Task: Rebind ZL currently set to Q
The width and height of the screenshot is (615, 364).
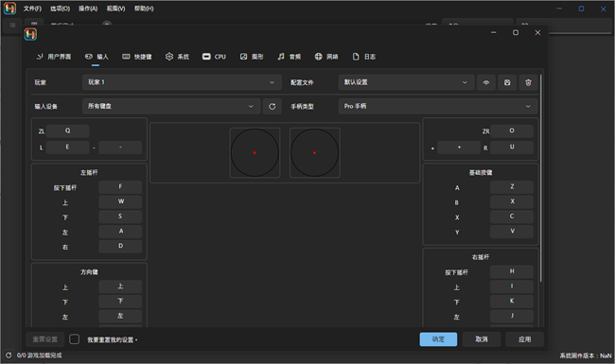Action: (x=67, y=130)
